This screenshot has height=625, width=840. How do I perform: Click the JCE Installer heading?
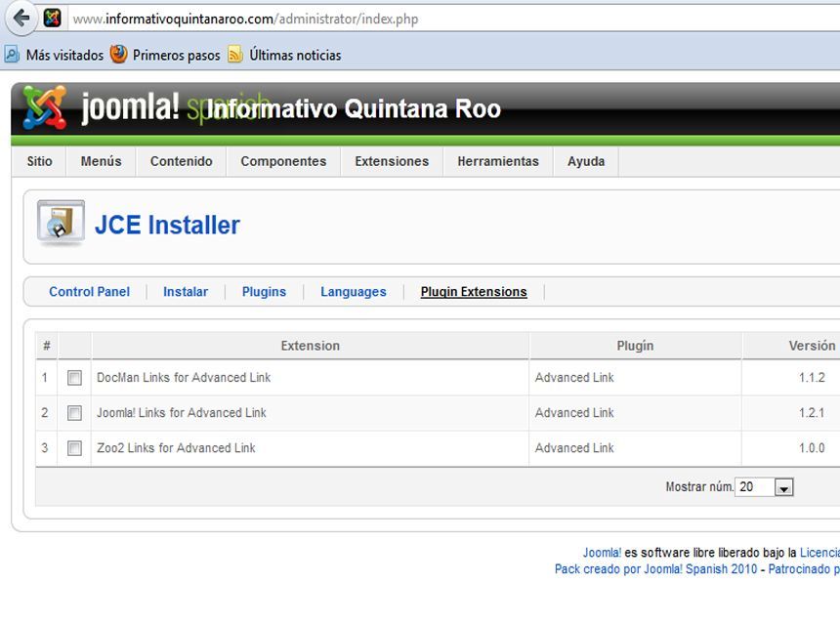coord(167,225)
